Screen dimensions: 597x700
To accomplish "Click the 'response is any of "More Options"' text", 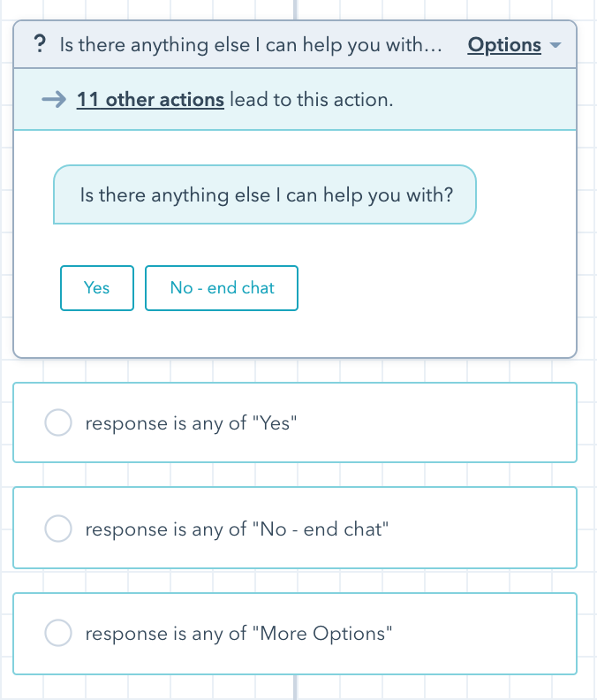I will [238, 633].
